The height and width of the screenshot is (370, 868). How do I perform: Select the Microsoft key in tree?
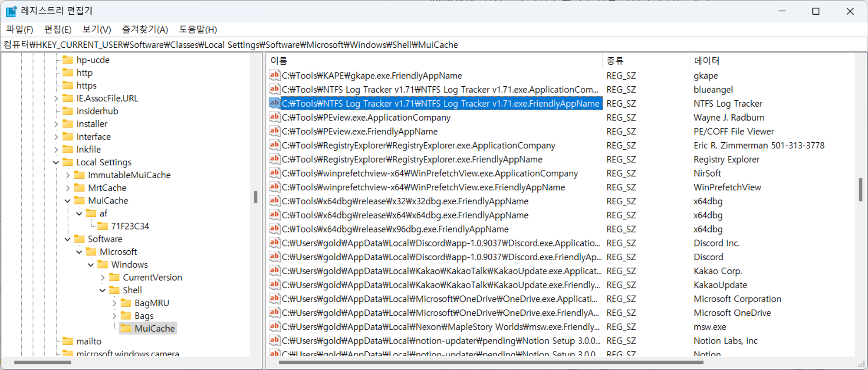(x=118, y=252)
